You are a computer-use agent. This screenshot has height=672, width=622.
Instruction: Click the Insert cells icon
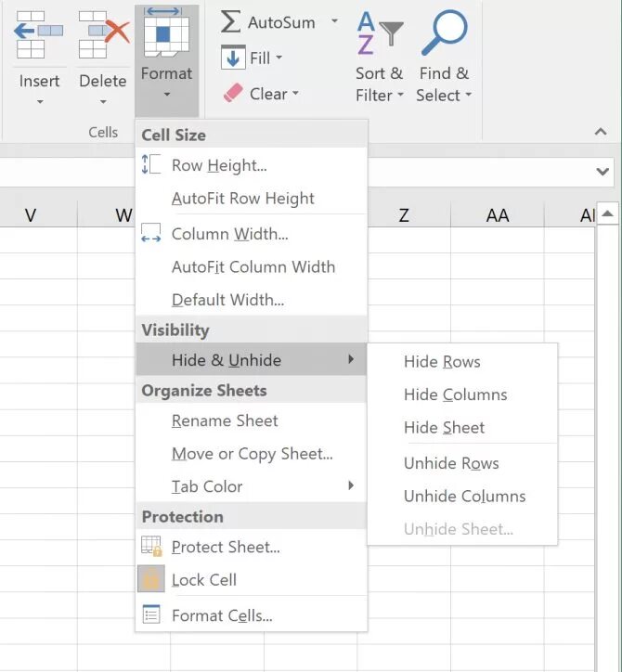(x=39, y=35)
